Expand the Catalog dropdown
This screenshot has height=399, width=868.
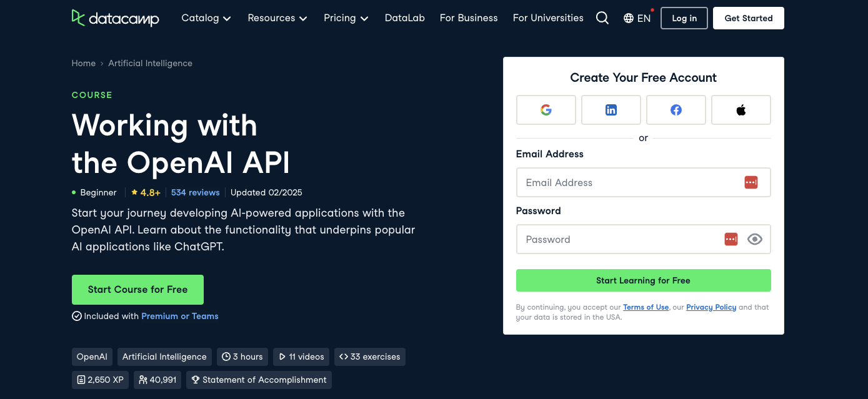tap(206, 18)
